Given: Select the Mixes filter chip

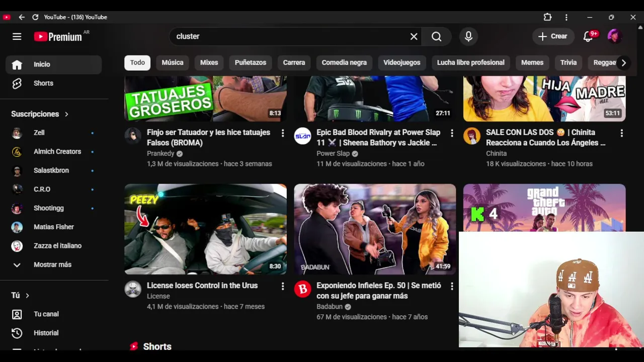Looking at the screenshot, I should click(209, 62).
